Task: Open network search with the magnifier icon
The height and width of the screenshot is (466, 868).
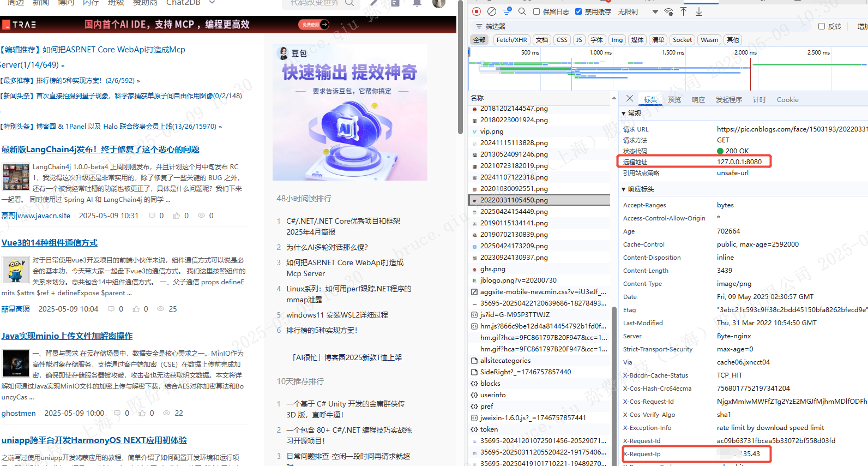Action: pyautogui.click(x=522, y=11)
